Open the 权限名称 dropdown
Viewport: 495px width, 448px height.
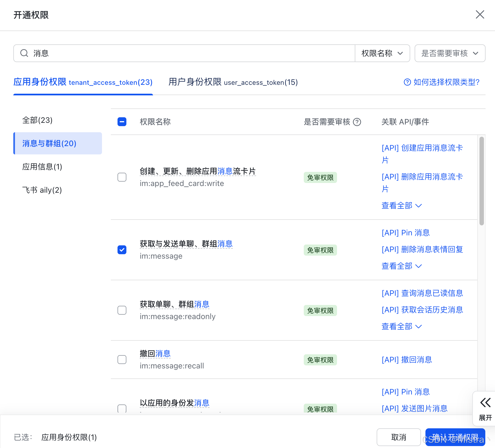coord(382,53)
